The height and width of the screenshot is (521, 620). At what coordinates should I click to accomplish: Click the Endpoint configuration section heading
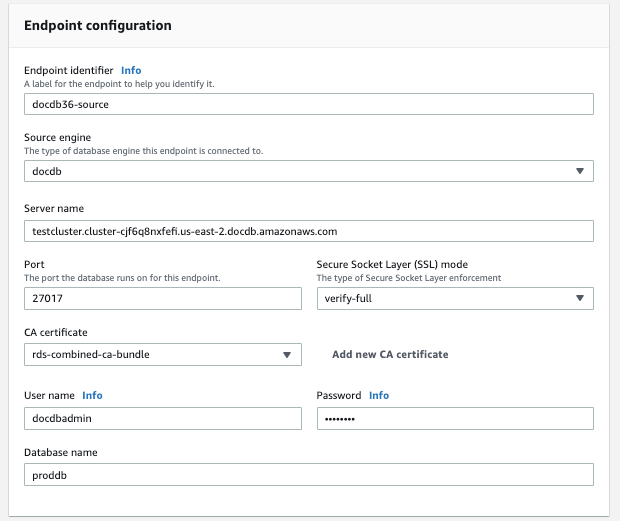tap(97, 25)
